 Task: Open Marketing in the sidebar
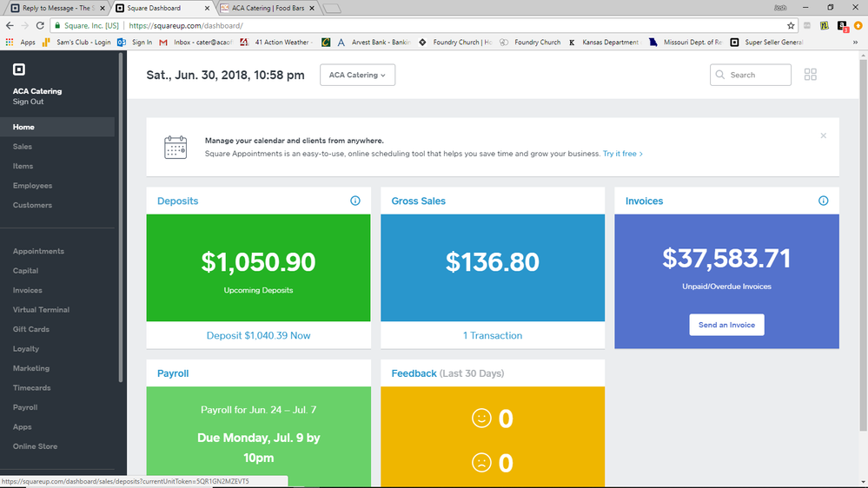tap(31, 368)
